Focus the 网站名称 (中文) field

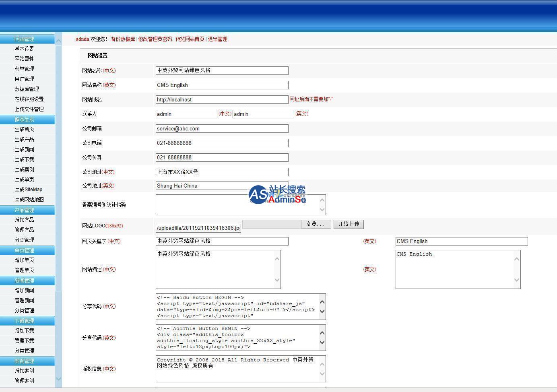pos(222,70)
